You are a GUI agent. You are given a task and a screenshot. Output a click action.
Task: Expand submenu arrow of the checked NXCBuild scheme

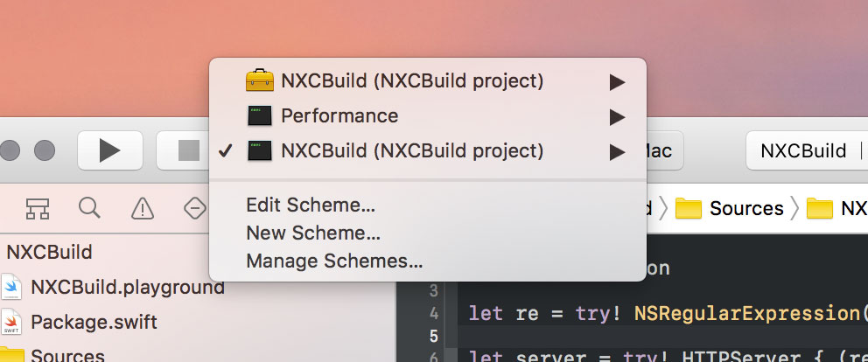tap(618, 151)
